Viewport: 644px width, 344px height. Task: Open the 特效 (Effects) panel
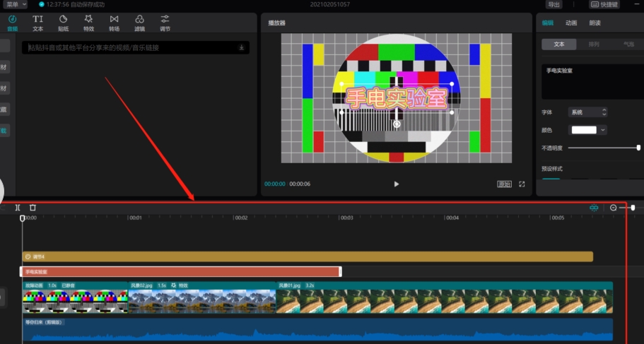(88, 23)
